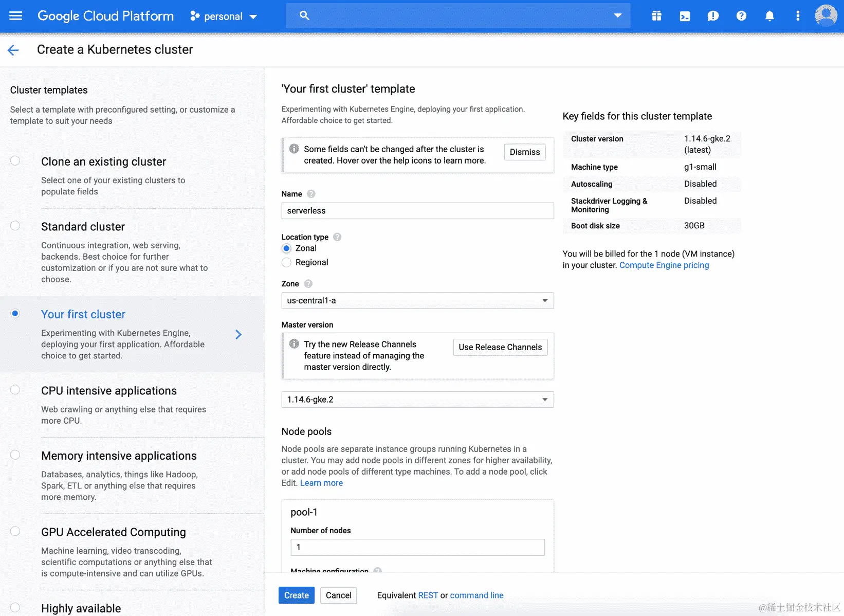The height and width of the screenshot is (616, 844).
Task: Click the info icon in Release Channels notice
Action: (294, 344)
